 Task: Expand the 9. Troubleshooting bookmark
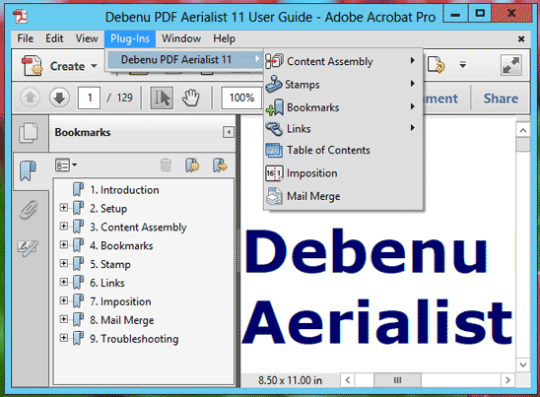[x=64, y=337]
